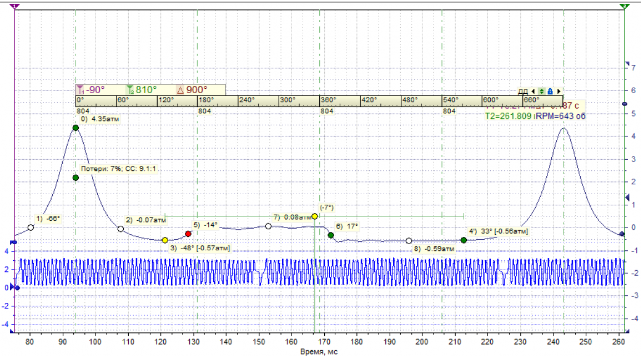
Task: Select the white marker 1) at -66°
Action: click(31, 227)
